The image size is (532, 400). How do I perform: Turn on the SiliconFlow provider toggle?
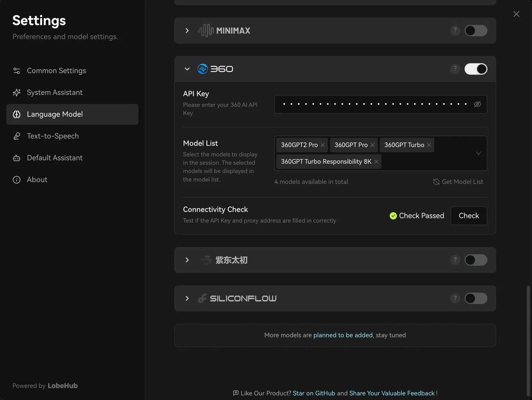475,298
